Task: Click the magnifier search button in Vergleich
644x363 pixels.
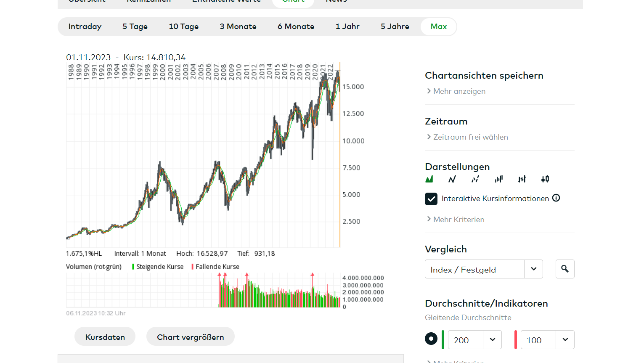Action: (x=565, y=269)
